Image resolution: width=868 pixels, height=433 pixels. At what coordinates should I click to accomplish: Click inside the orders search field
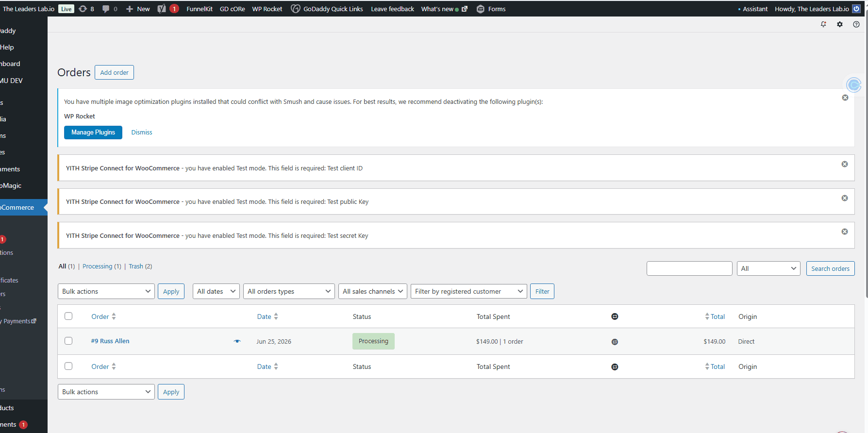click(x=689, y=268)
